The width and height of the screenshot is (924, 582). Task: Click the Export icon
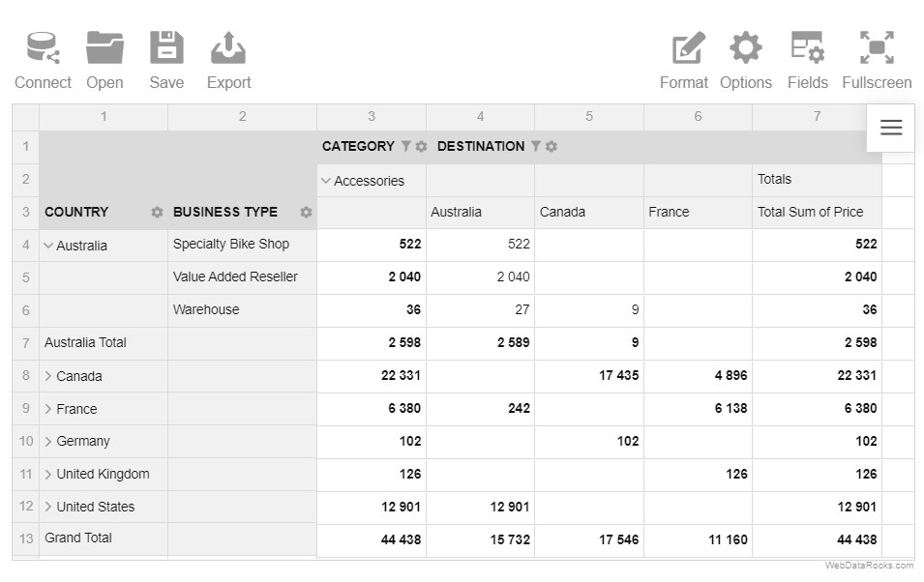[x=228, y=47]
